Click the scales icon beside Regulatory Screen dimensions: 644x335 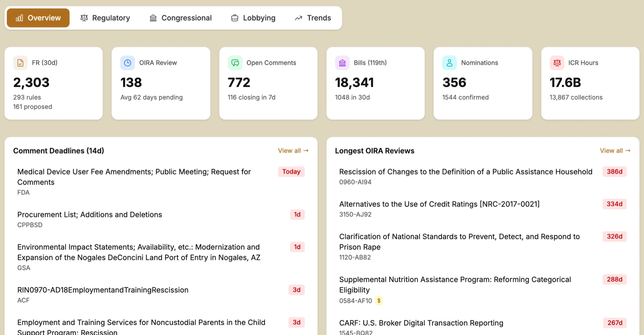click(x=84, y=18)
